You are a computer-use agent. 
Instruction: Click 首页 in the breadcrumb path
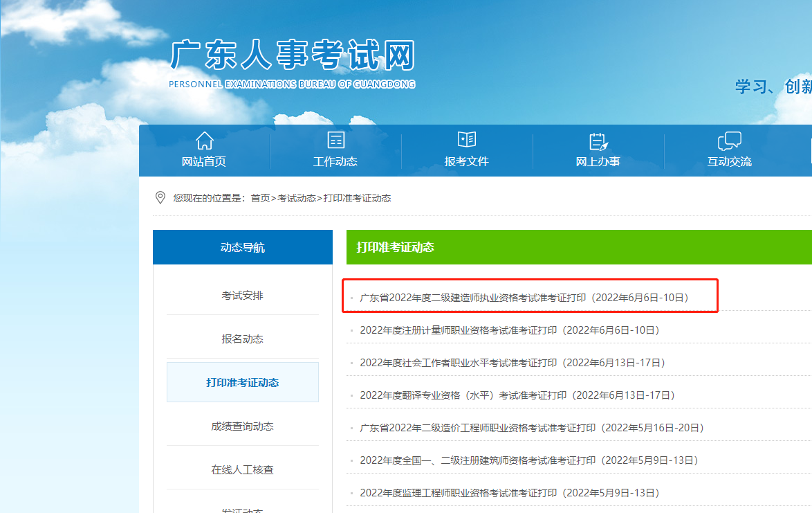coord(260,198)
